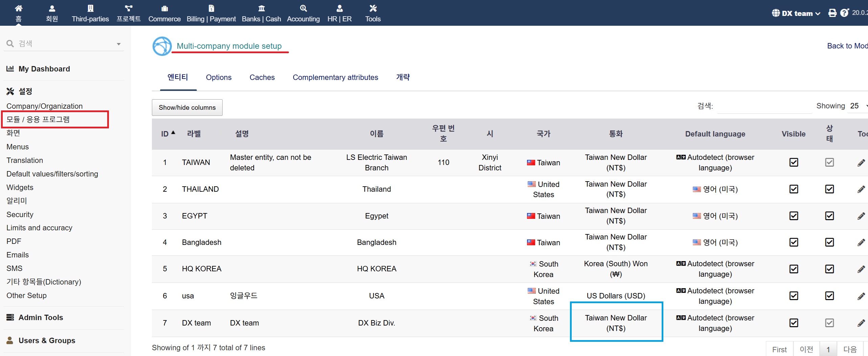The image size is (868, 356).
Task: Open the sidebar search dropdown arrow
Action: point(118,44)
